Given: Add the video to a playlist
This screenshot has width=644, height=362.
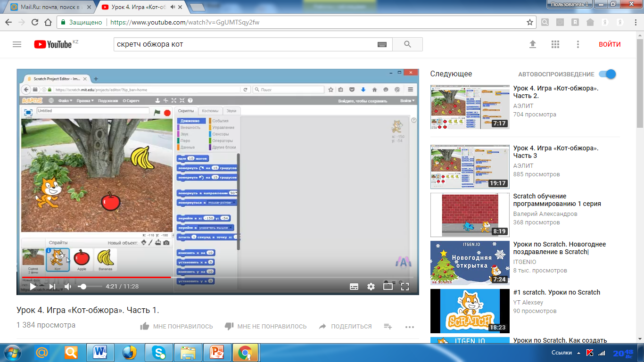Looking at the screenshot, I should (x=388, y=326).
